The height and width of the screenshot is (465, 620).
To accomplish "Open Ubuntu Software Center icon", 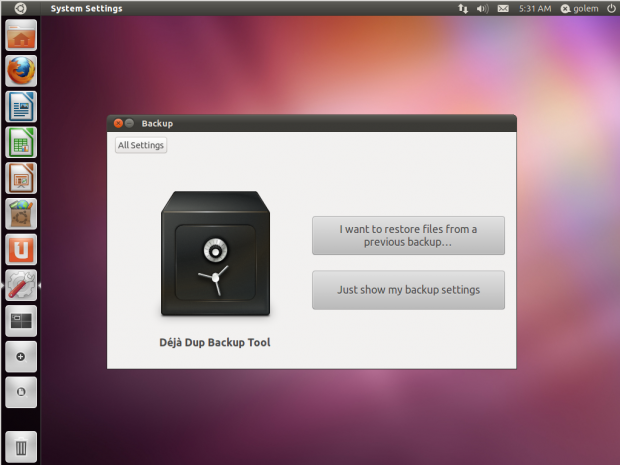I will click(x=21, y=213).
